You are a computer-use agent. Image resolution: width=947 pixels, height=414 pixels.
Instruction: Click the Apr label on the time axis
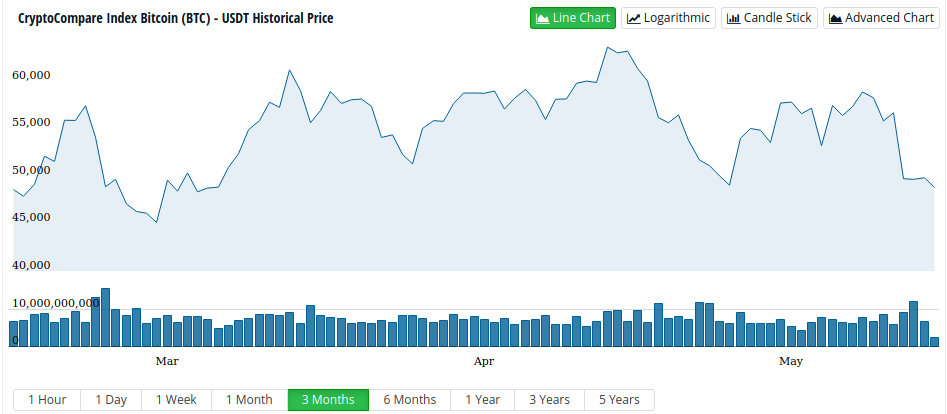(484, 361)
